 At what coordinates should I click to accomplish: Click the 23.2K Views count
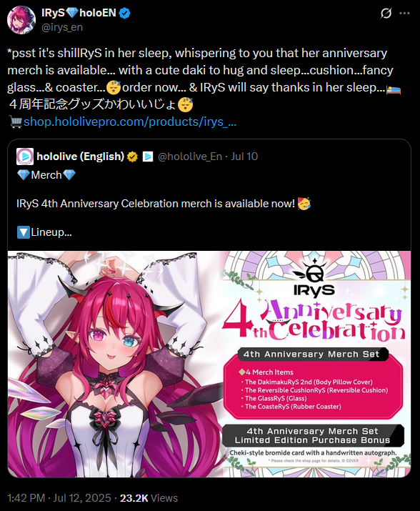click(149, 498)
